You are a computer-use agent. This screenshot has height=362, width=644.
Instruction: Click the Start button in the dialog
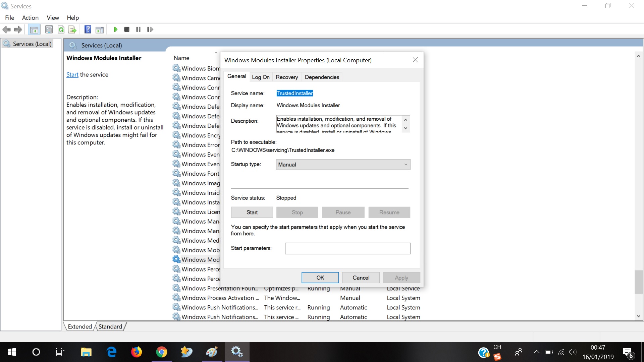pos(252,213)
